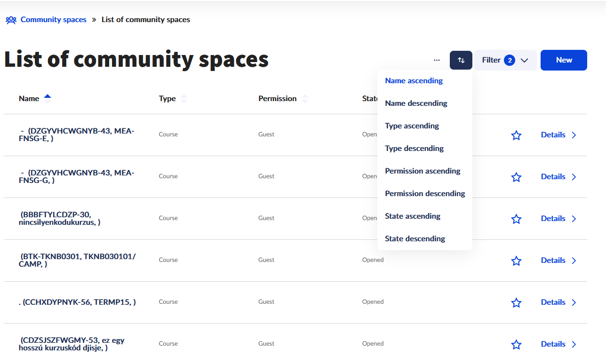The width and height of the screenshot is (606, 364).
Task: Star the MEA-FNSG-G course row
Action: (516, 177)
